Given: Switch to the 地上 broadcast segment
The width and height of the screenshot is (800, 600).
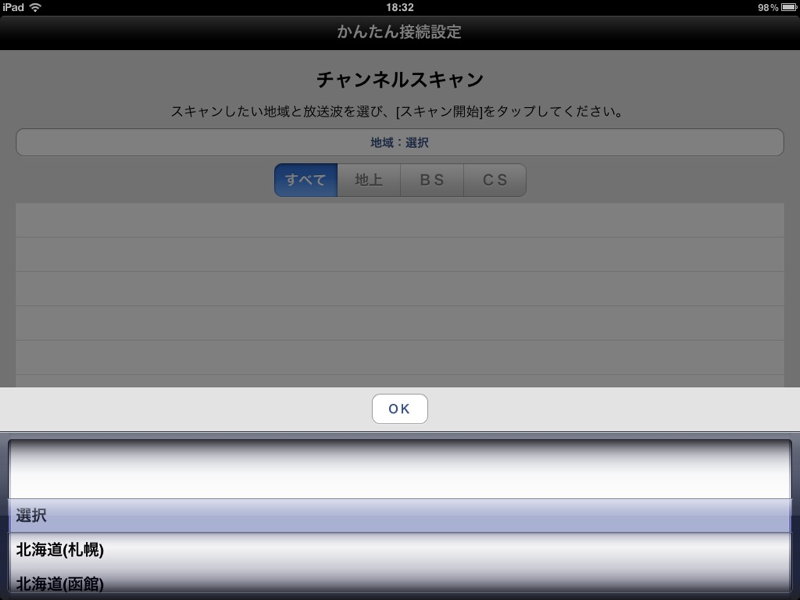Looking at the screenshot, I should tap(369, 180).
